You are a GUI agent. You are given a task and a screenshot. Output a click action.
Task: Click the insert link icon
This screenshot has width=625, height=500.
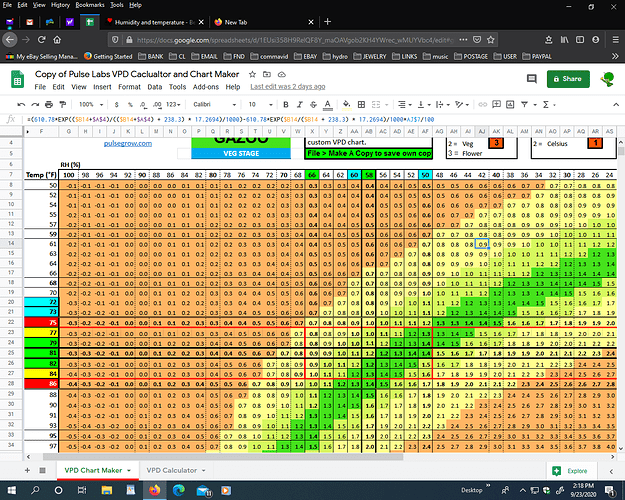point(482,104)
